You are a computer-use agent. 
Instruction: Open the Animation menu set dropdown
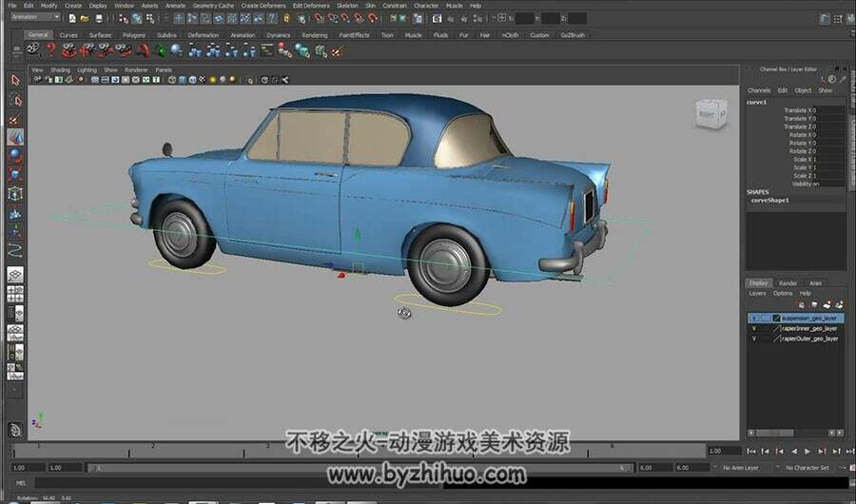point(35,17)
